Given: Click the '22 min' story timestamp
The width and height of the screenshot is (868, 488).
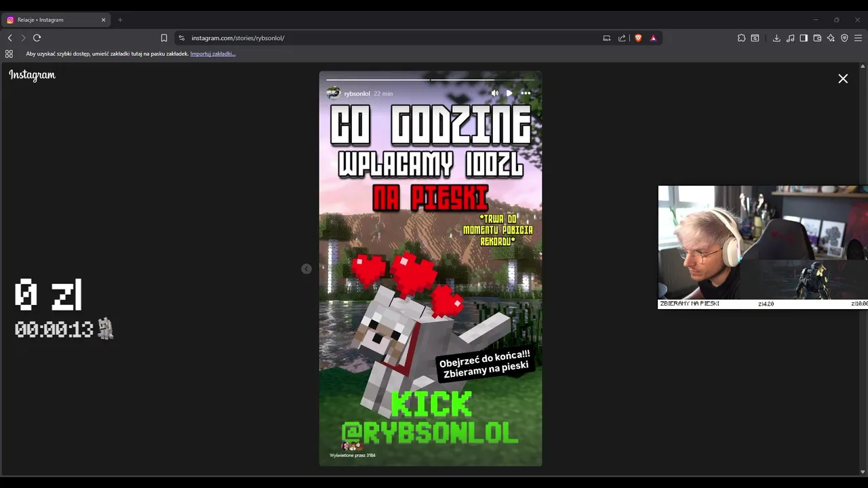Looking at the screenshot, I should pos(383,94).
